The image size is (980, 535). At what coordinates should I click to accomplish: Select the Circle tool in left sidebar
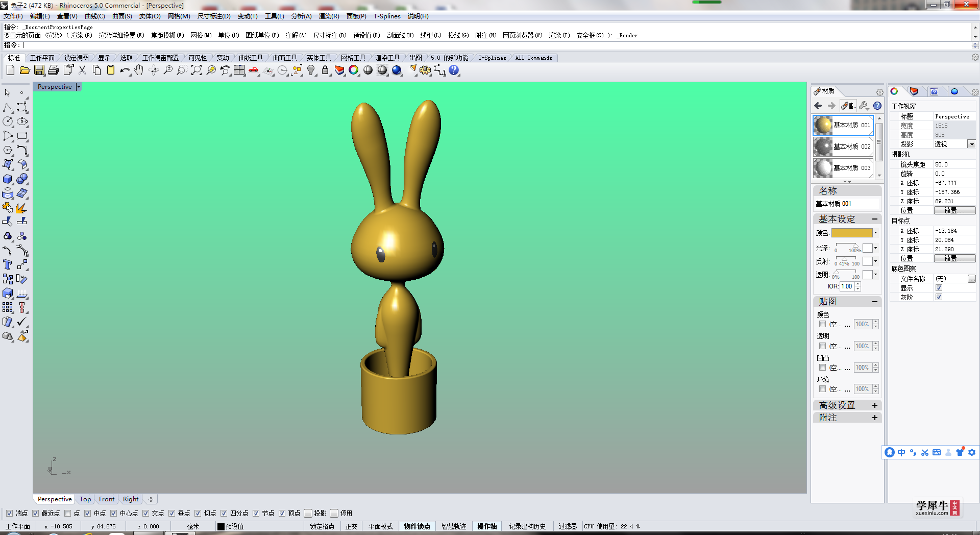pyautogui.click(x=8, y=121)
